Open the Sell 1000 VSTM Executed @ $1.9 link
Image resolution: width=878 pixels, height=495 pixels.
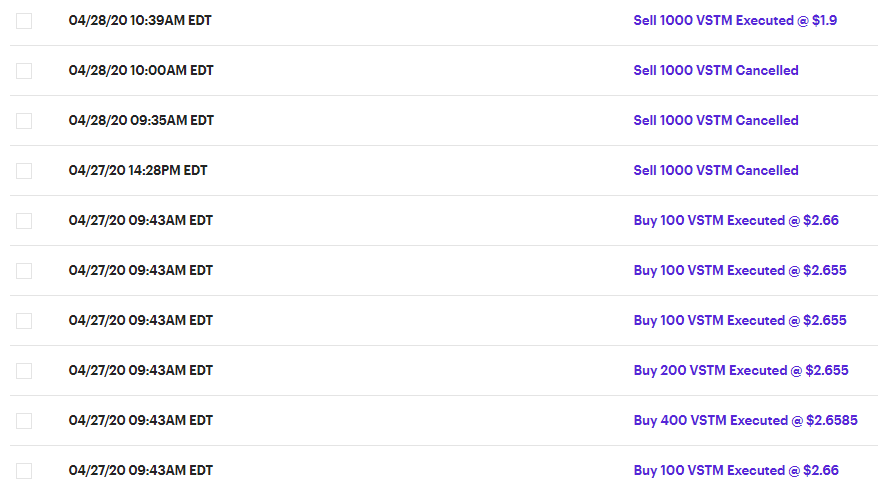[735, 20]
